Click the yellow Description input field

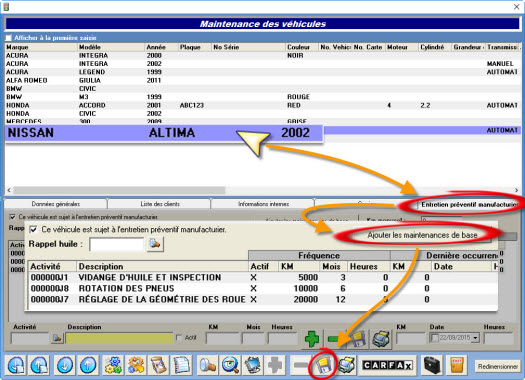(x=119, y=338)
